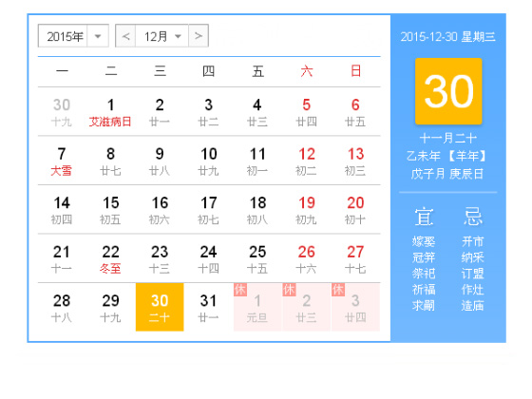This screenshot has height=399, width=532.
Task: Select December 1 艾滋病日
Action: (110, 112)
